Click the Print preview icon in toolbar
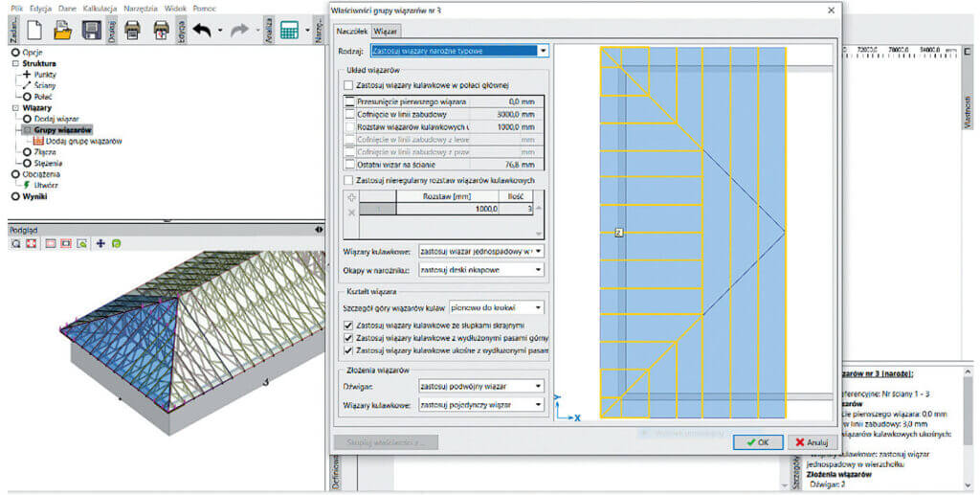 click(161, 30)
